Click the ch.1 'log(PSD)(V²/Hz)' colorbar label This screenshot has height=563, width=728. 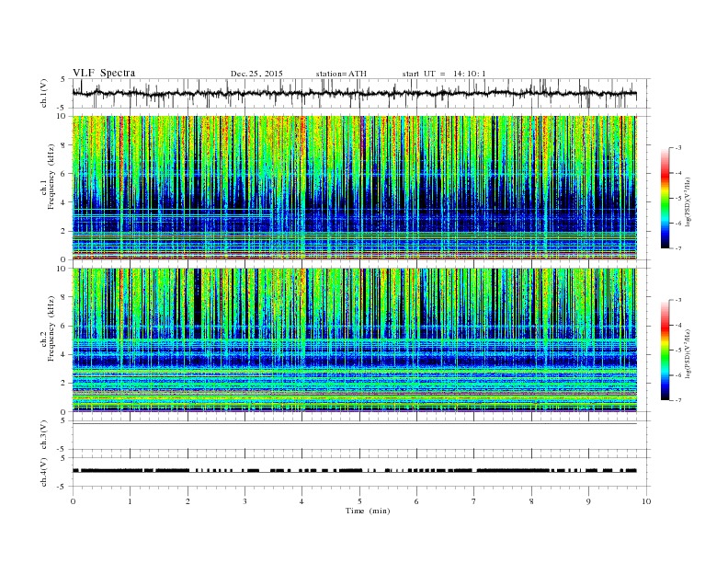coord(688,202)
